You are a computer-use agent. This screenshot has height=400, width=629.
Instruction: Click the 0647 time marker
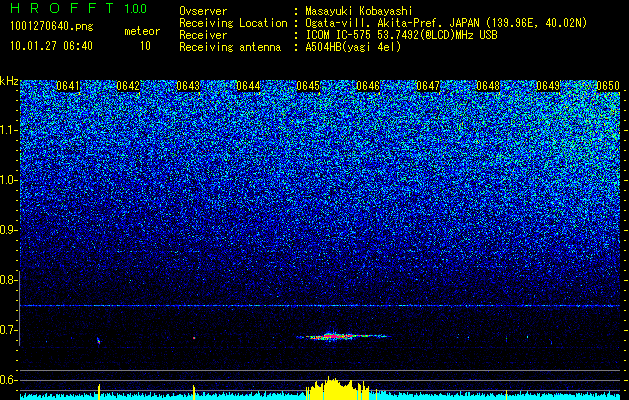coord(428,86)
